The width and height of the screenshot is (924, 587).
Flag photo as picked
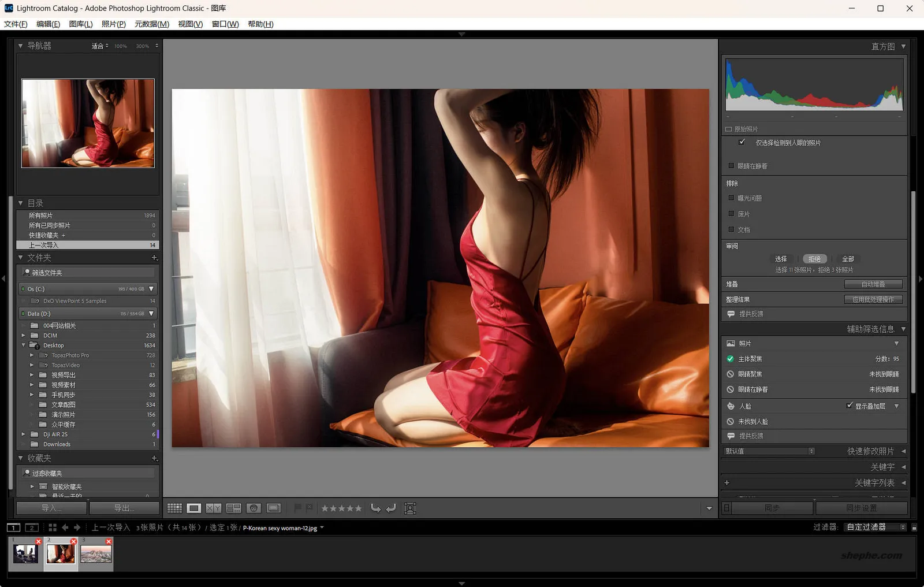[297, 508]
